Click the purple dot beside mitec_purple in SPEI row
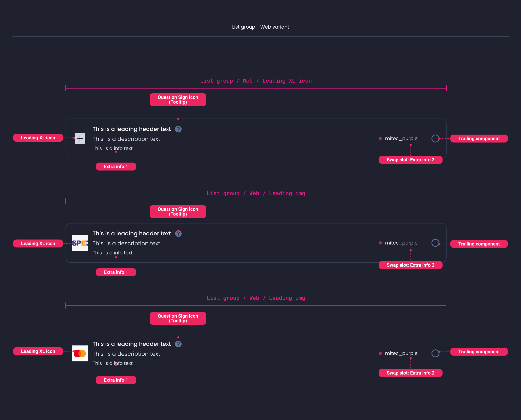Image resolution: width=521 pixels, height=420 pixels. pyautogui.click(x=380, y=243)
